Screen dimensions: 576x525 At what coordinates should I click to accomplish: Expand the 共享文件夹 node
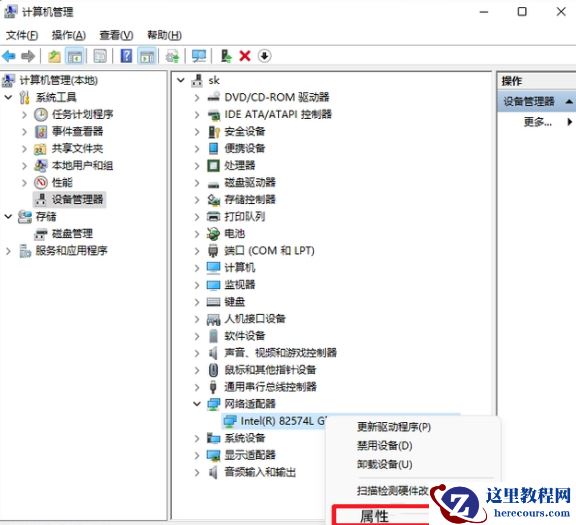pyautogui.click(x=24, y=149)
